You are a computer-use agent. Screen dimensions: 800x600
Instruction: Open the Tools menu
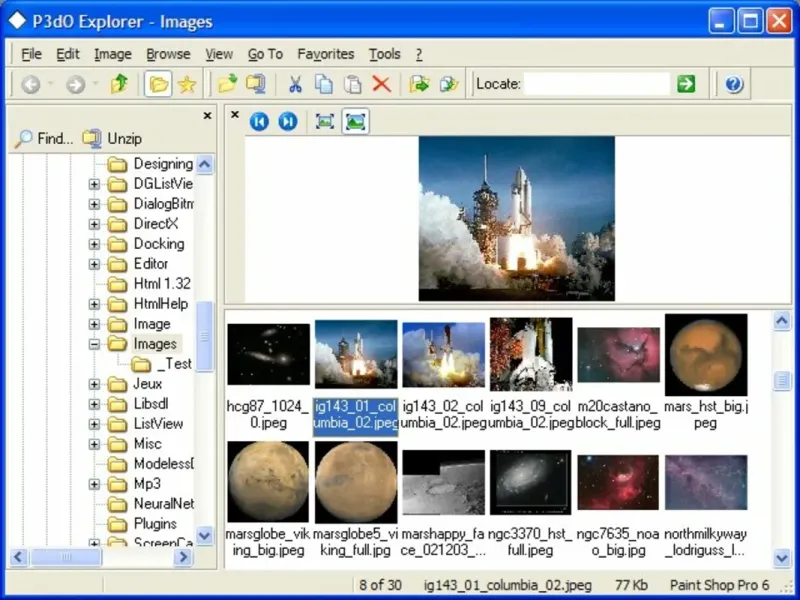pos(384,54)
